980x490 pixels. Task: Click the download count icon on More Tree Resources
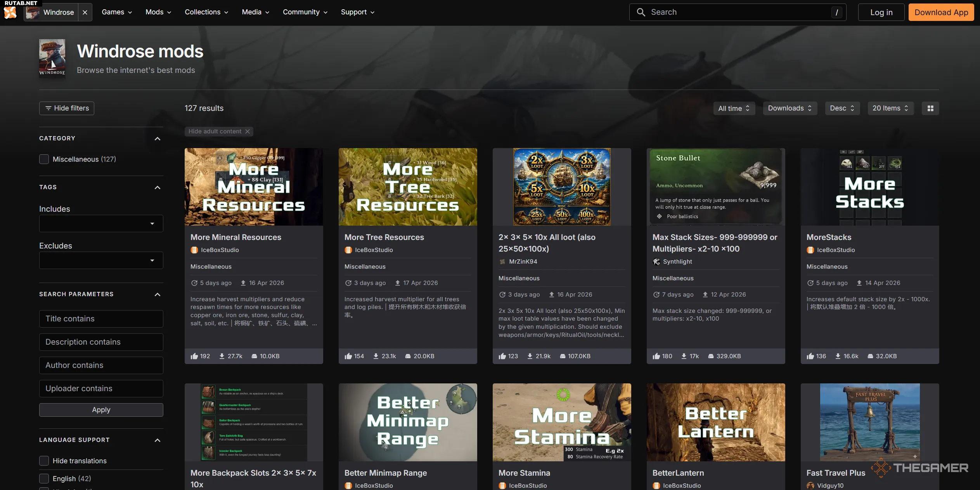point(376,356)
